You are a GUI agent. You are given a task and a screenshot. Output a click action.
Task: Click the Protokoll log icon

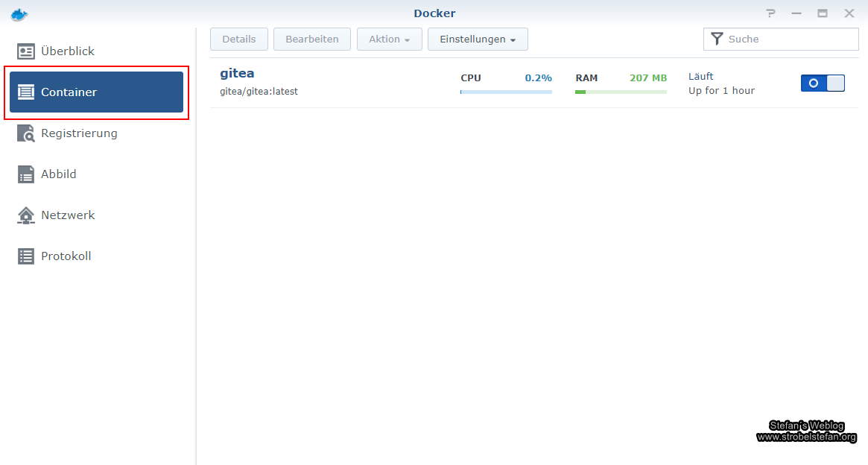pos(26,256)
